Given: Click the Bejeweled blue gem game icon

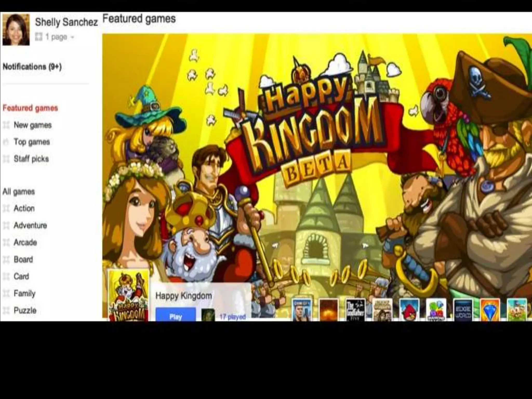Looking at the screenshot, I should click(x=490, y=310).
